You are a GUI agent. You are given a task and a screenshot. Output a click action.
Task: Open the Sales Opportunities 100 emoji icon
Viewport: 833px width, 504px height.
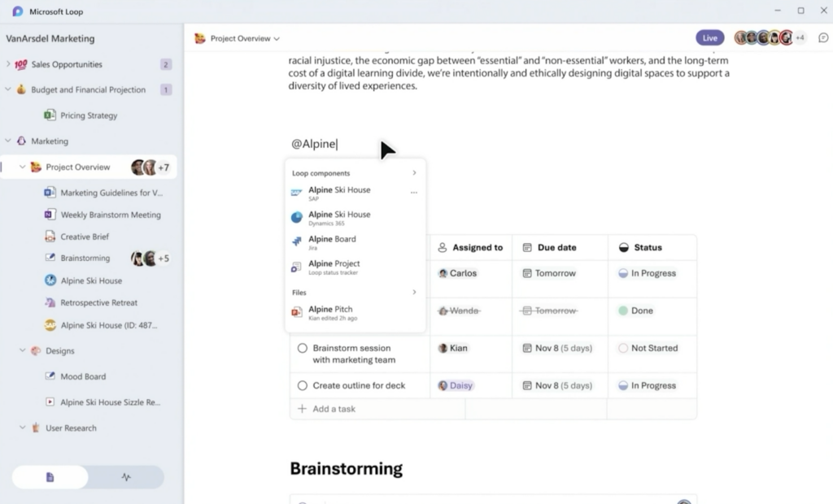(x=20, y=65)
